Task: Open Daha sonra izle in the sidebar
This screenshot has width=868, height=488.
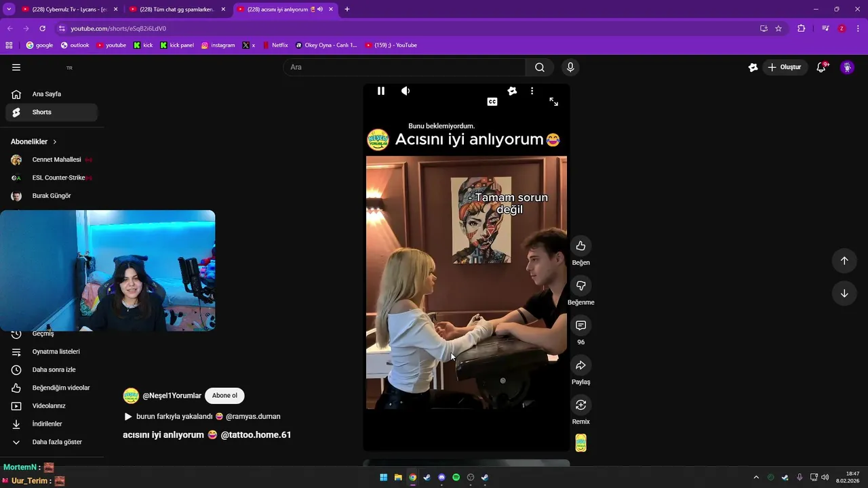Action: 52,370
